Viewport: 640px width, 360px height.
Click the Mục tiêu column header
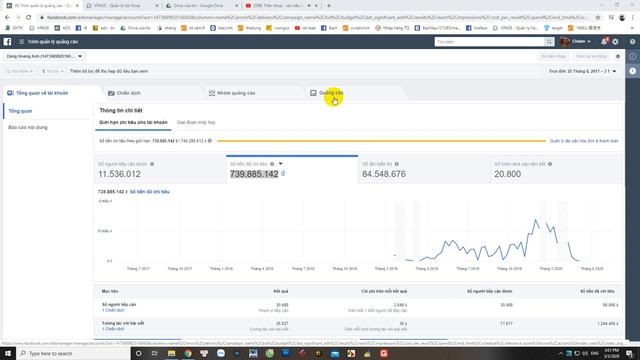pos(110,291)
